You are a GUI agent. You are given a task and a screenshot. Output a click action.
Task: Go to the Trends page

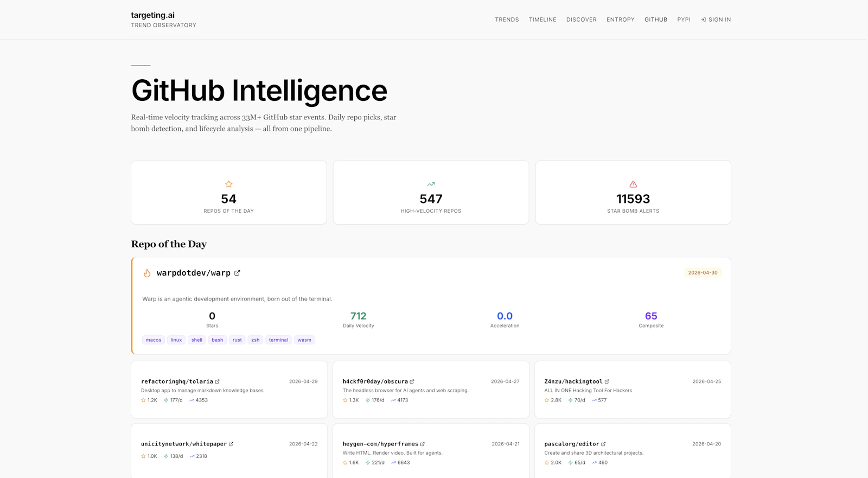pos(507,20)
